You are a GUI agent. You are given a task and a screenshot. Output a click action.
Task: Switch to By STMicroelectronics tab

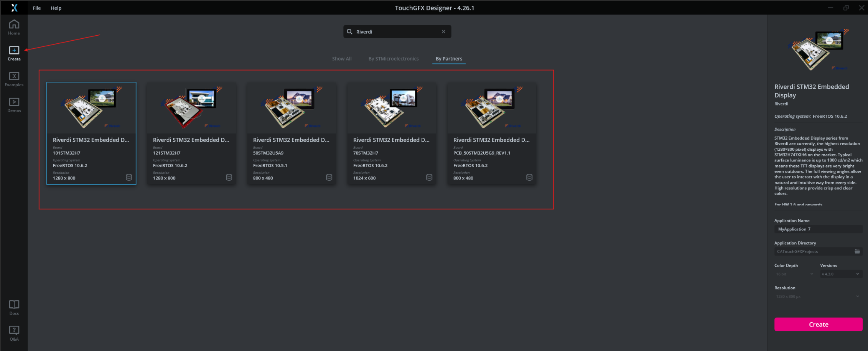click(394, 59)
